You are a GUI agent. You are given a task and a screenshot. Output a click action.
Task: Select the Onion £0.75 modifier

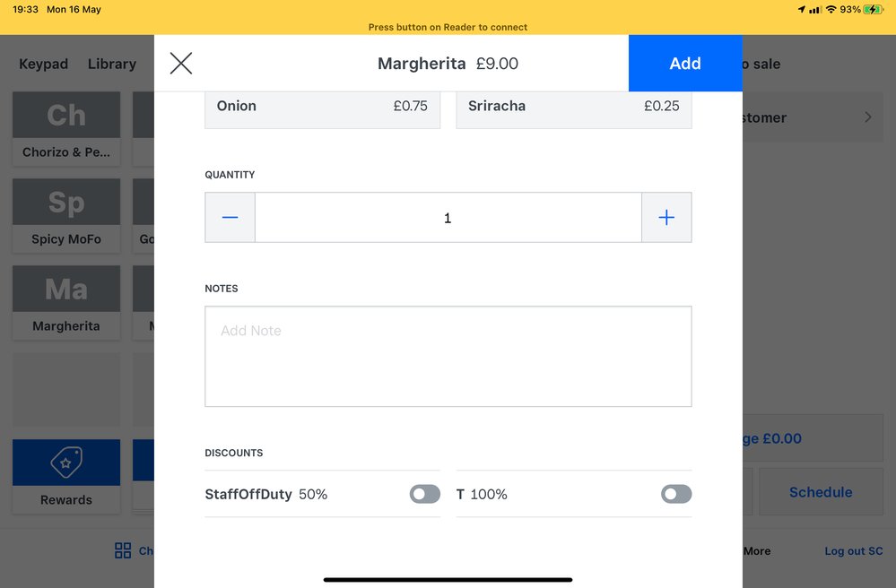click(x=323, y=107)
